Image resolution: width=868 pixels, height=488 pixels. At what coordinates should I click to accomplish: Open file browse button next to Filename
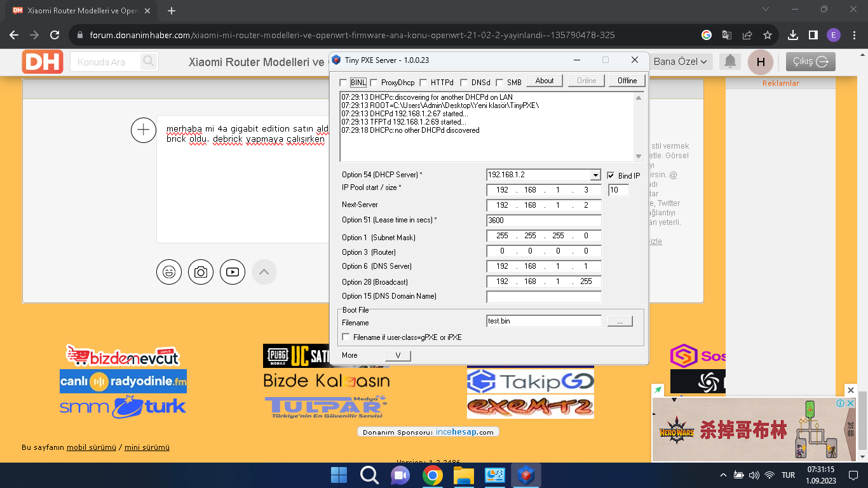point(620,322)
